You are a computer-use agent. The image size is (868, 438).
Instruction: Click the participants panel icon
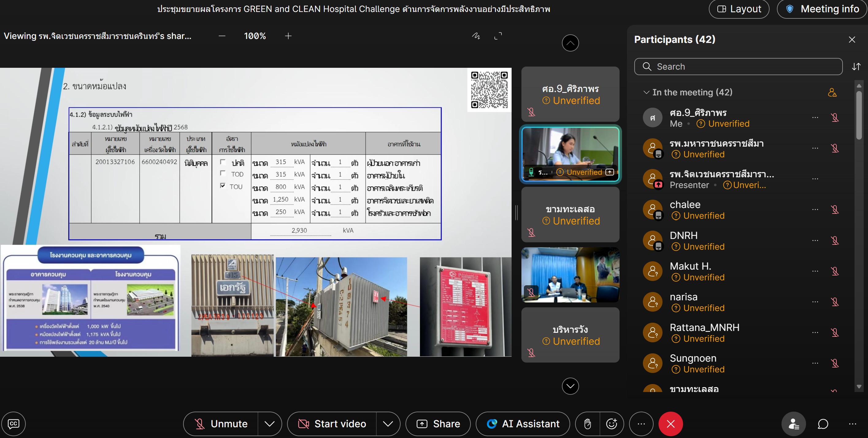click(x=793, y=424)
